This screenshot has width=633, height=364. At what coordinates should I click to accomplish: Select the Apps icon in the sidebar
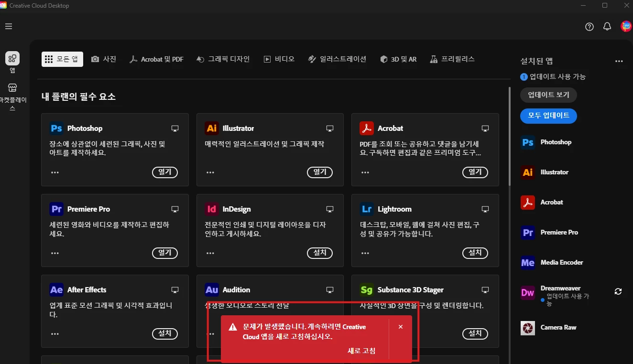coord(12,58)
